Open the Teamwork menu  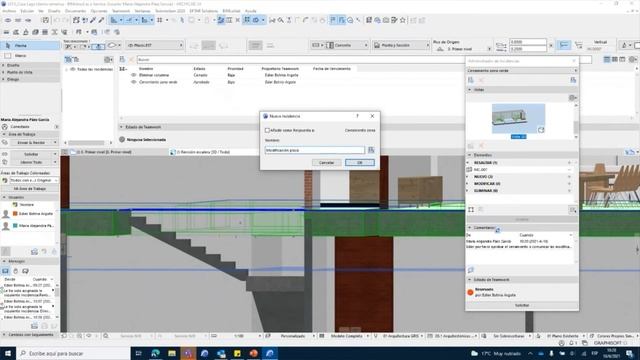pyautogui.click(x=121, y=11)
